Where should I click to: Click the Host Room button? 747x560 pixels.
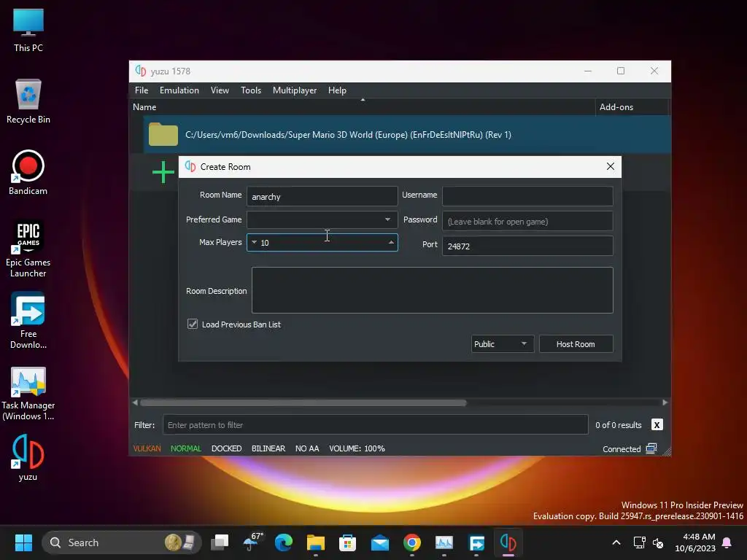576,344
